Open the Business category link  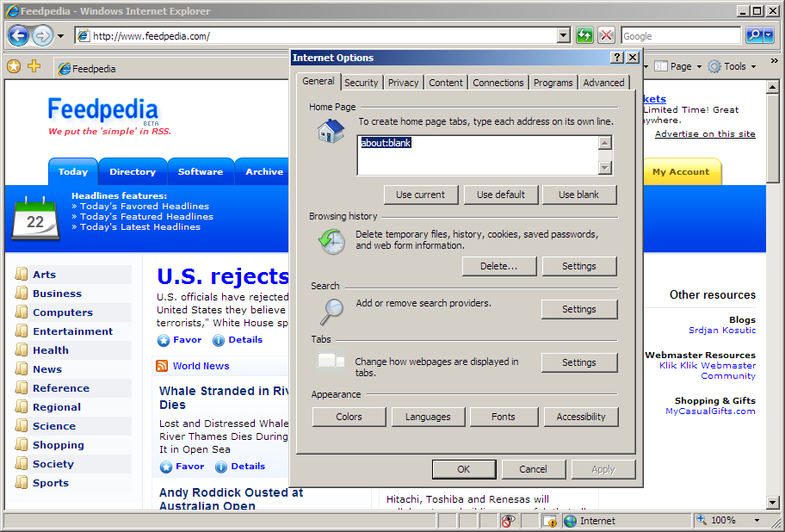(57, 294)
